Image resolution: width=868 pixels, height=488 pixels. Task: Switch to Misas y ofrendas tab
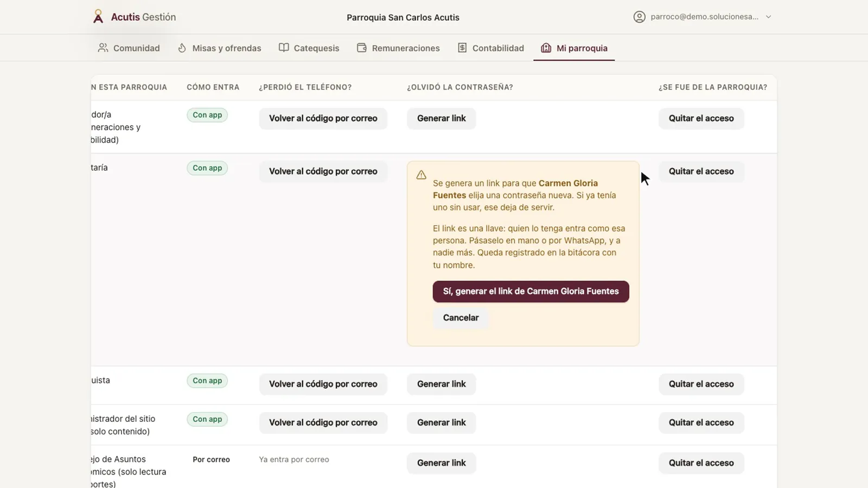[220, 48]
